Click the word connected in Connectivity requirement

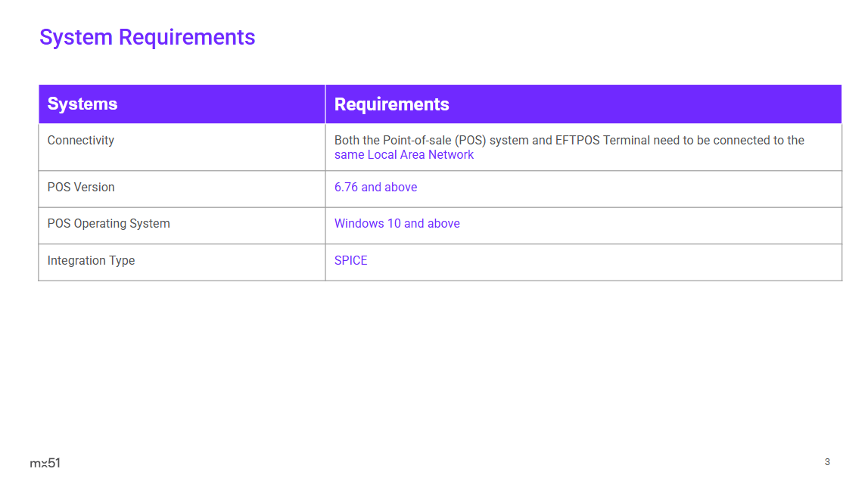click(x=742, y=141)
